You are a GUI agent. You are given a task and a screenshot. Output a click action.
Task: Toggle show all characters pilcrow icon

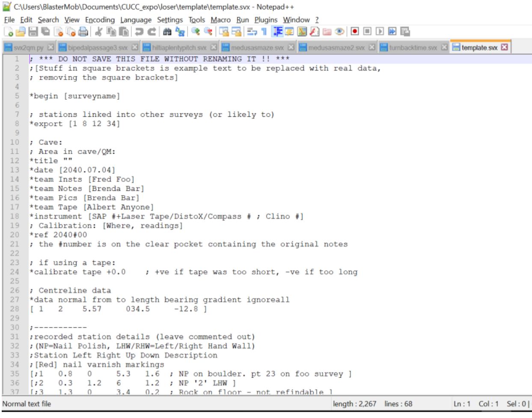(x=264, y=32)
